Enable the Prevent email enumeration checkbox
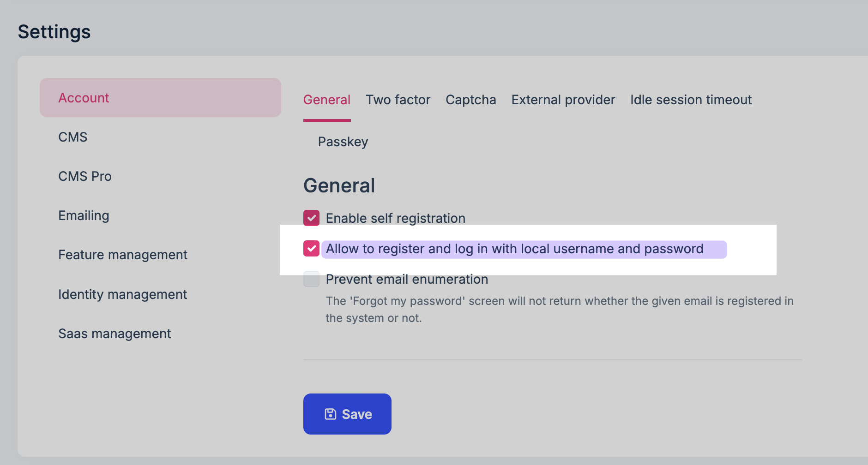 click(x=311, y=279)
